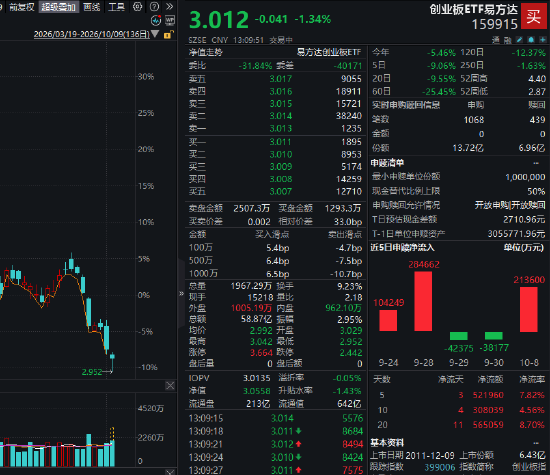Click the 卖五 price 3.017
Viewport: 550px width, 475px height.
coord(281,79)
